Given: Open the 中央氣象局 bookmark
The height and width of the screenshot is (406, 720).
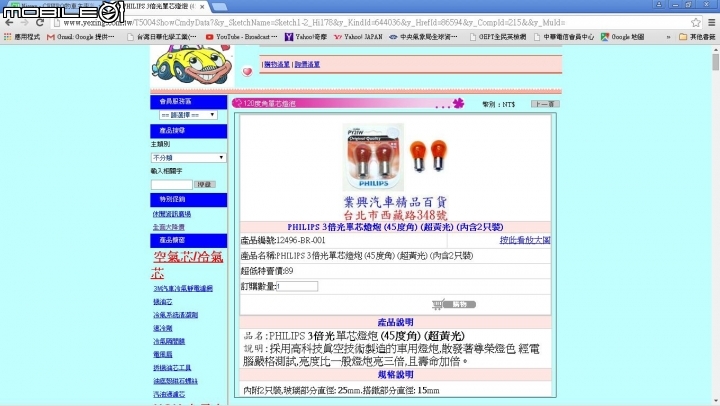Looking at the screenshot, I should tap(423, 37).
